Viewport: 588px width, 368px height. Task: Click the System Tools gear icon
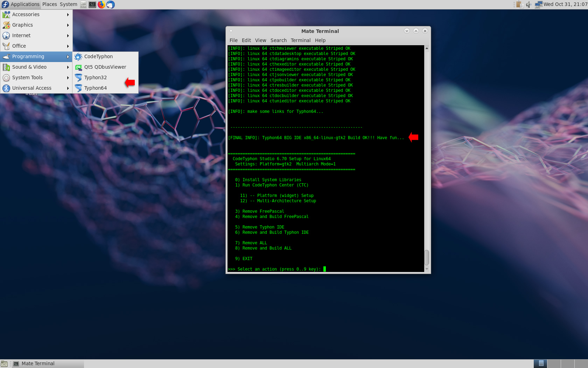(x=6, y=77)
